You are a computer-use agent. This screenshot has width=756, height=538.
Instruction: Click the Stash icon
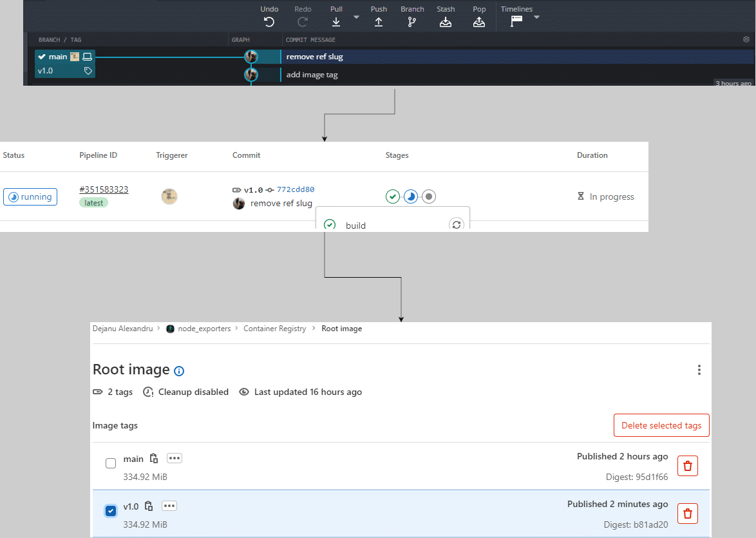(x=446, y=22)
